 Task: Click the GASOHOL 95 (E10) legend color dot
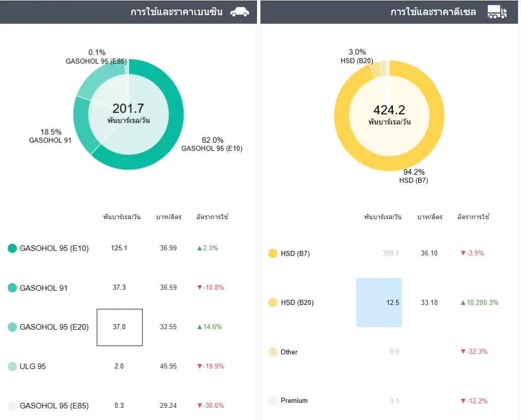click(12, 248)
